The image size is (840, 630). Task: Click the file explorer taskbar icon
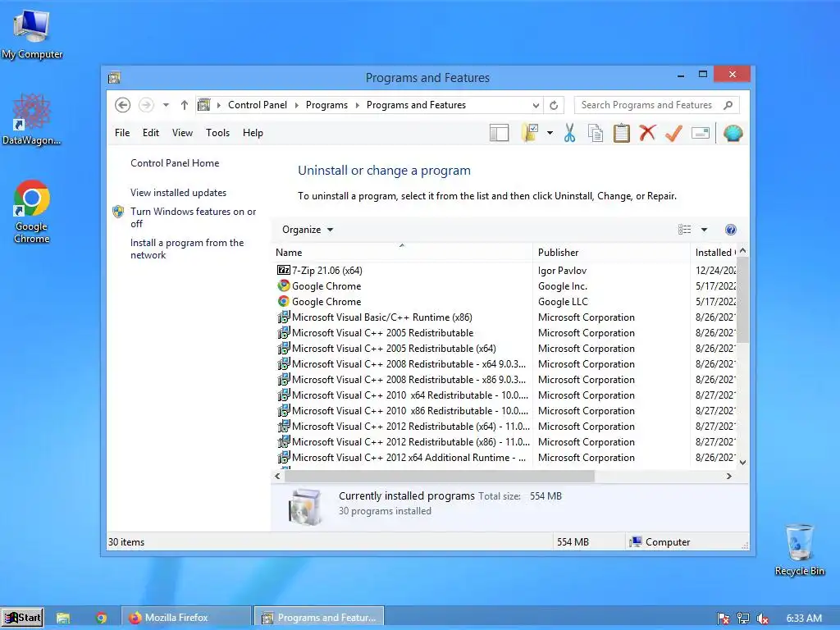63,618
